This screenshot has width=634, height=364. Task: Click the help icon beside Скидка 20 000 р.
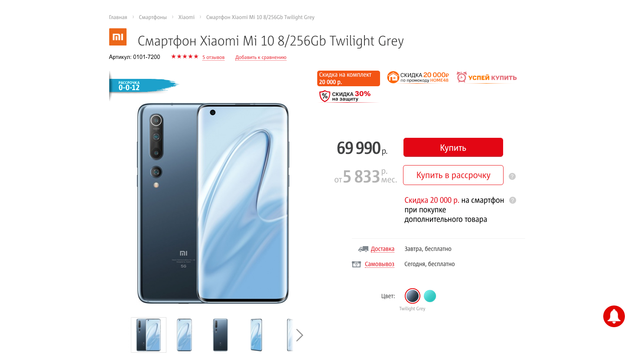513,200
